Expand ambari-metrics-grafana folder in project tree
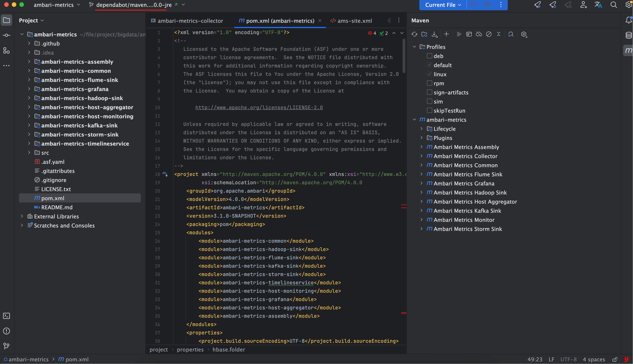 point(29,89)
